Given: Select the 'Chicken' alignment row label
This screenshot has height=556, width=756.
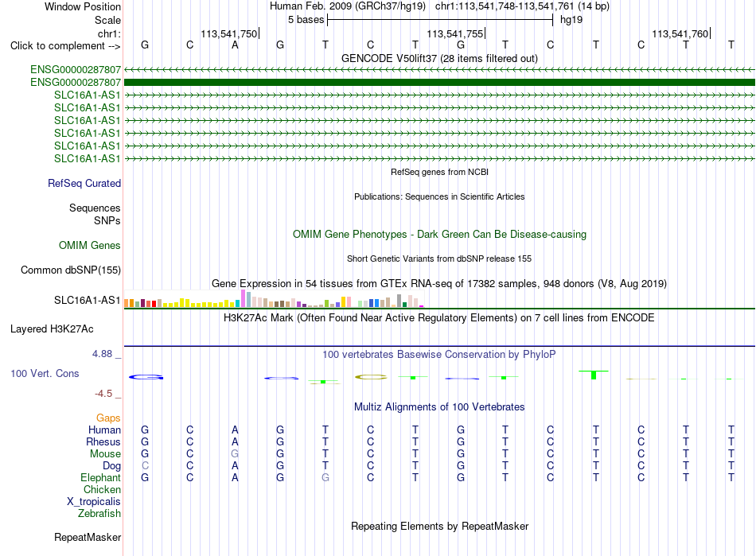Looking at the screenshot, I should click(x=102, y=490).
